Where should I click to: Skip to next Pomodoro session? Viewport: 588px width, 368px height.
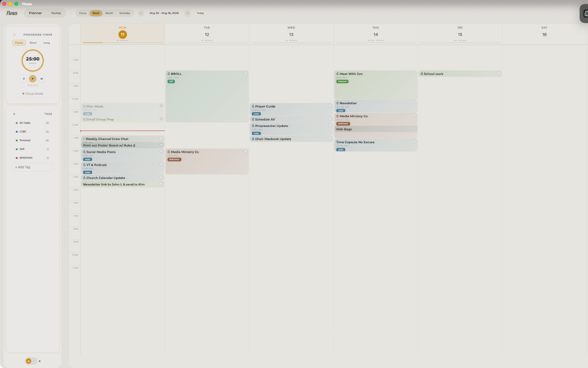(42, 79)
